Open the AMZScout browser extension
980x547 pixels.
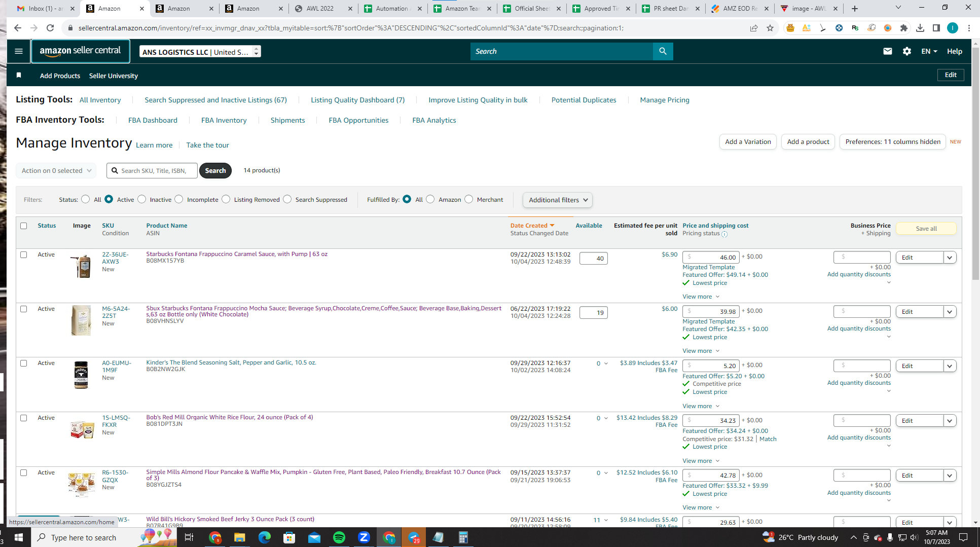pos(806,28)
